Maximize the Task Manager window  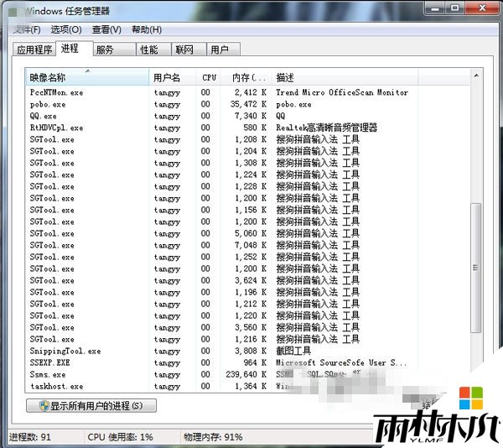(x=455, y=8)
